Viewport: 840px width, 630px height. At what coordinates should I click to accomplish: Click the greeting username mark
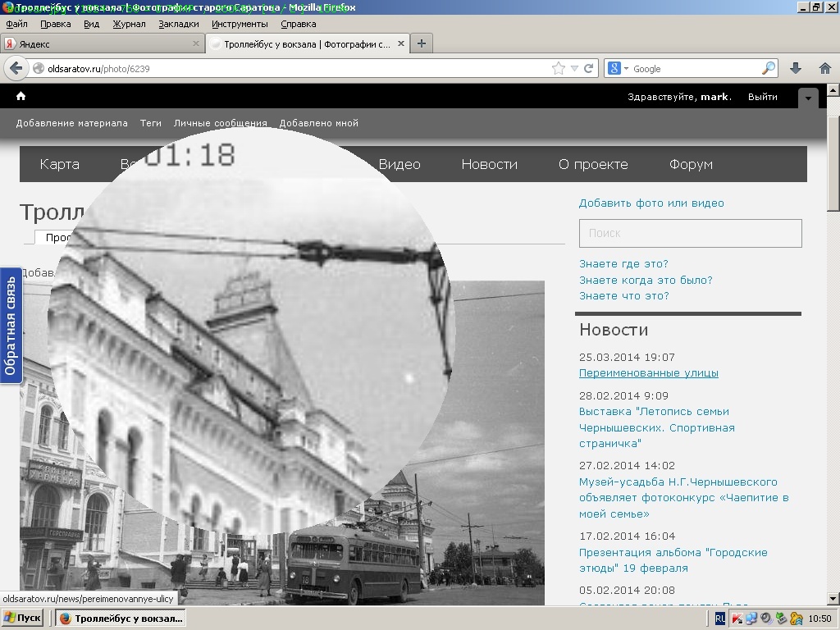[x=714, y=97]
